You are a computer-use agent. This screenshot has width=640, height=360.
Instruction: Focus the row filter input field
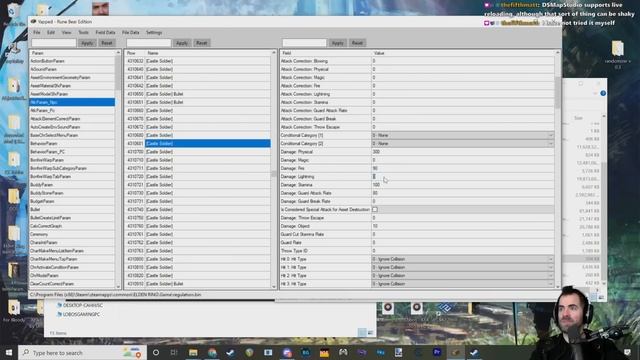149,43
